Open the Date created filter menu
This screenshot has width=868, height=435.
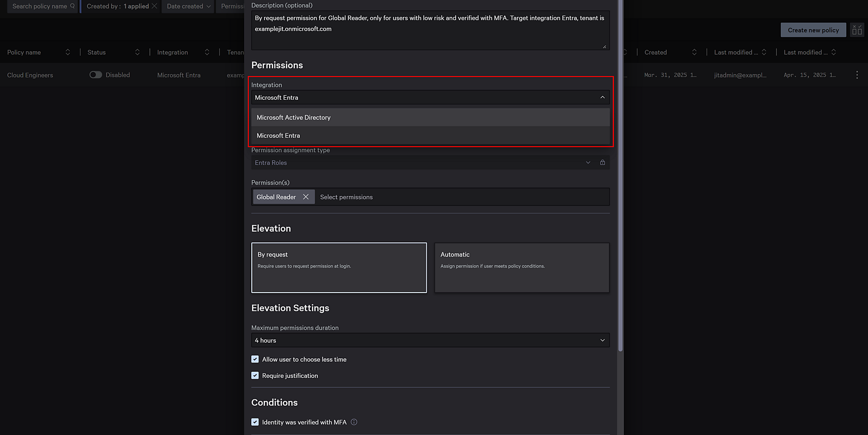[187, 6]
